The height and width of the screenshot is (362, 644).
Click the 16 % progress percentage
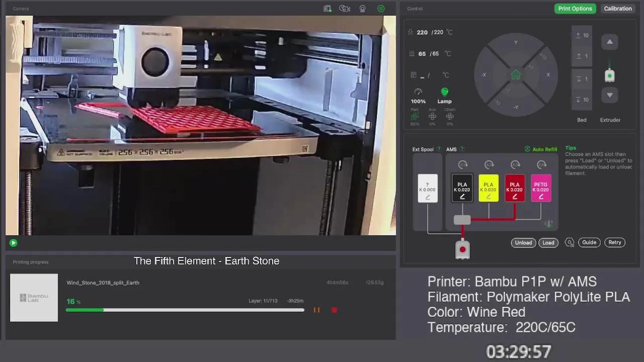point(73,302)
